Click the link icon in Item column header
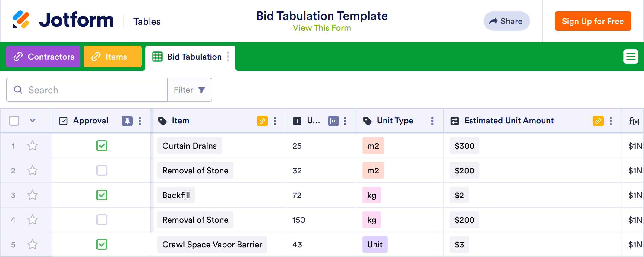The image size is (644, 257). point(262,121)
